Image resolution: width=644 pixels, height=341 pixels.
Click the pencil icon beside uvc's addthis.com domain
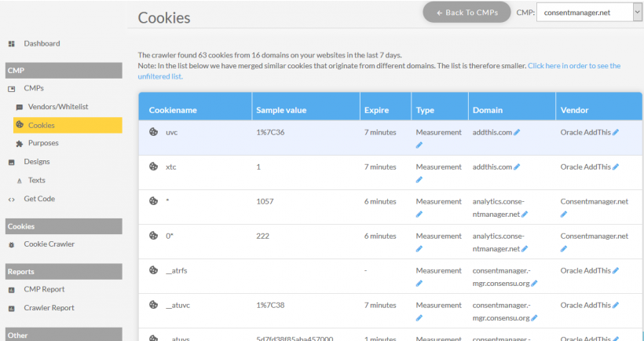pyautogui.click(x=517, y=133)
